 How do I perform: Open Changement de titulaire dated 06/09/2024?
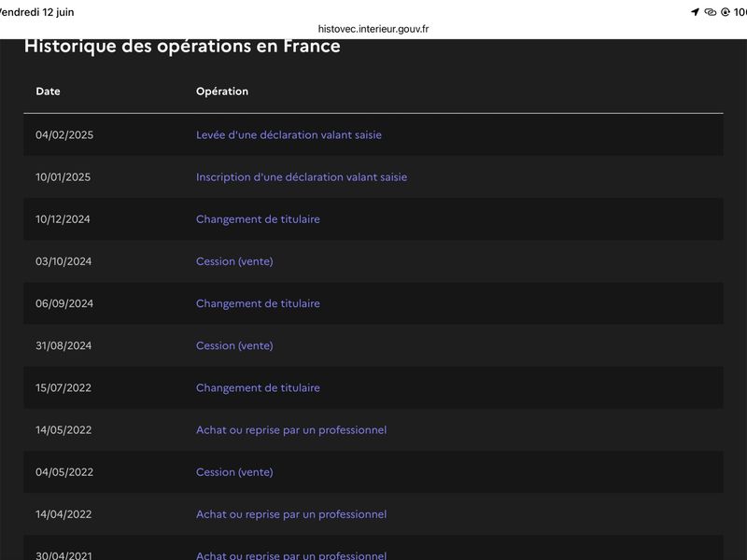tap(258, 303)
